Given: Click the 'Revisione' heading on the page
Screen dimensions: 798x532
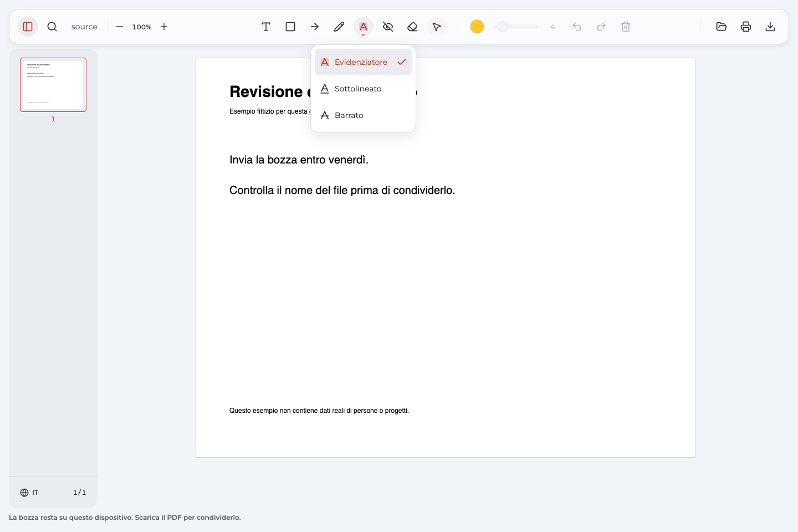Looking at the screenshot, I should click(x=266, y=91).
